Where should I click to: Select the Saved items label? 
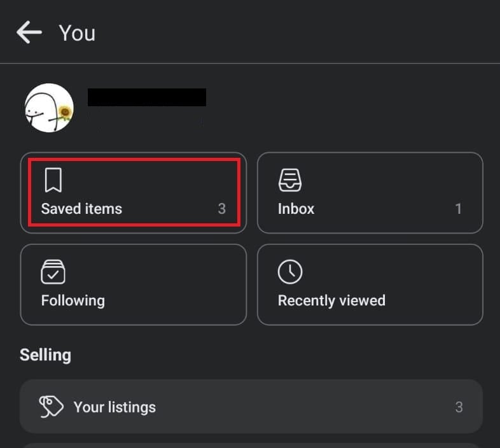(x=81, y=209)
